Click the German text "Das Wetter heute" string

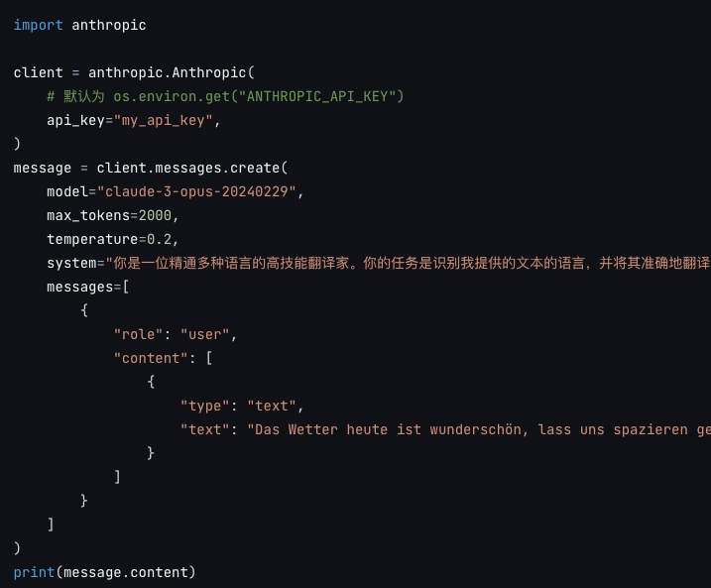(479, 429)
